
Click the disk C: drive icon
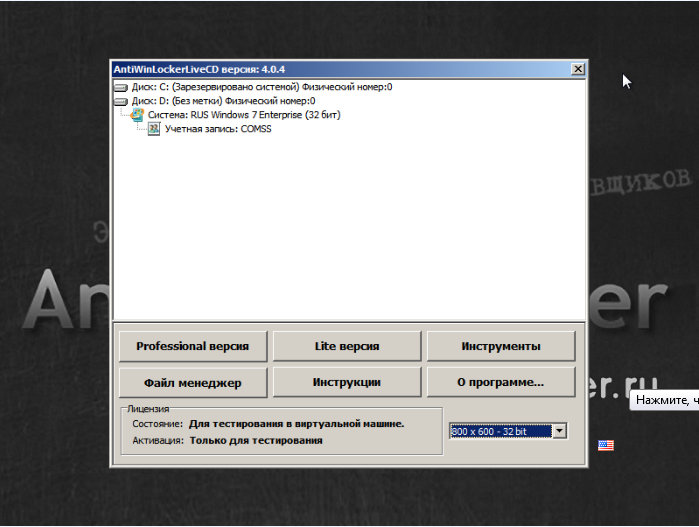point(121,87)
